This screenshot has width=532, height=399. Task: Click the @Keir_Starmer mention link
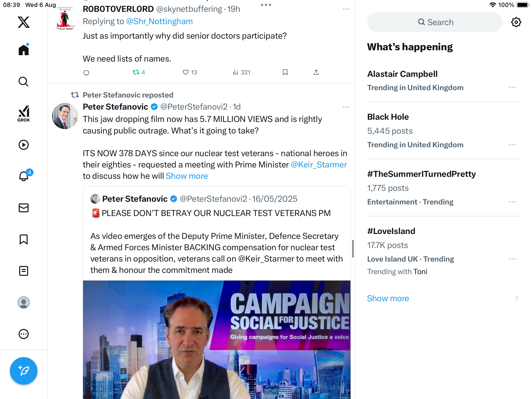click(319, 165)
